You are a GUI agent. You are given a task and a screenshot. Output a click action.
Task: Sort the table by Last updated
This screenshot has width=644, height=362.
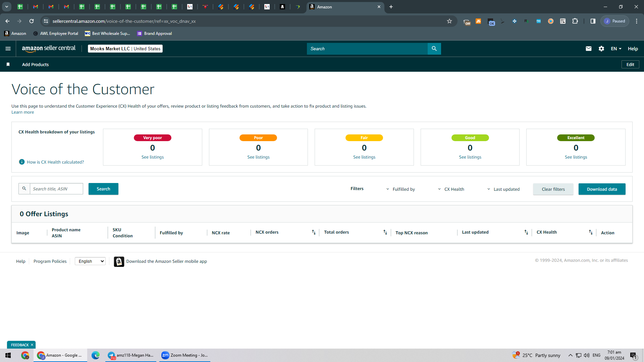[x=526, y=232]
